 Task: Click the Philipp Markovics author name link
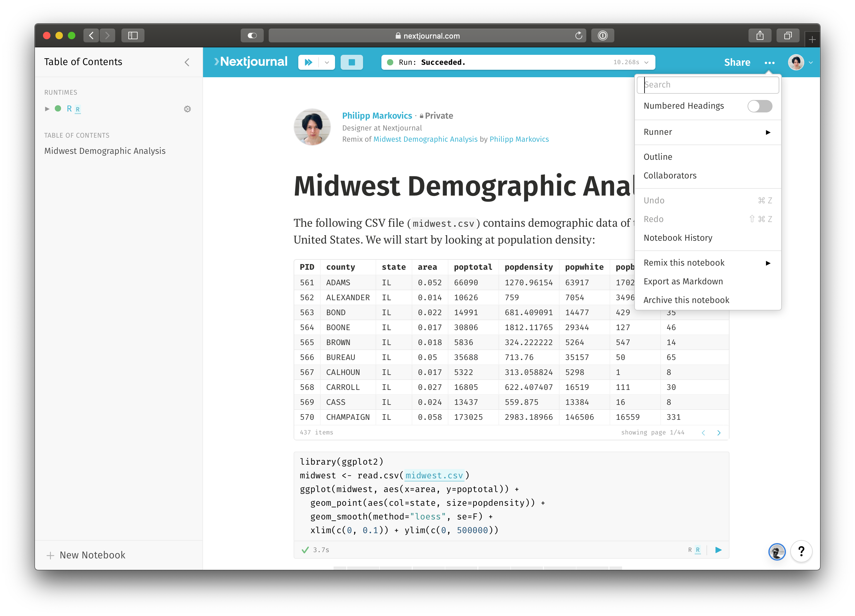click(377, 116)
